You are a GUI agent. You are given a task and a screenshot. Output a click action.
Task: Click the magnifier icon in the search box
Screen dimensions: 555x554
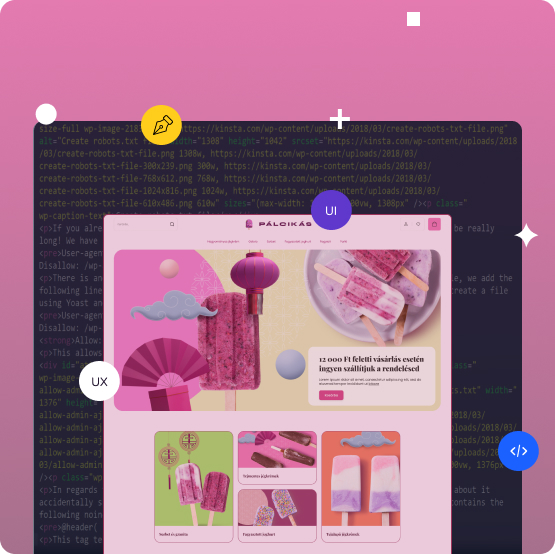[x=172, y=224]
